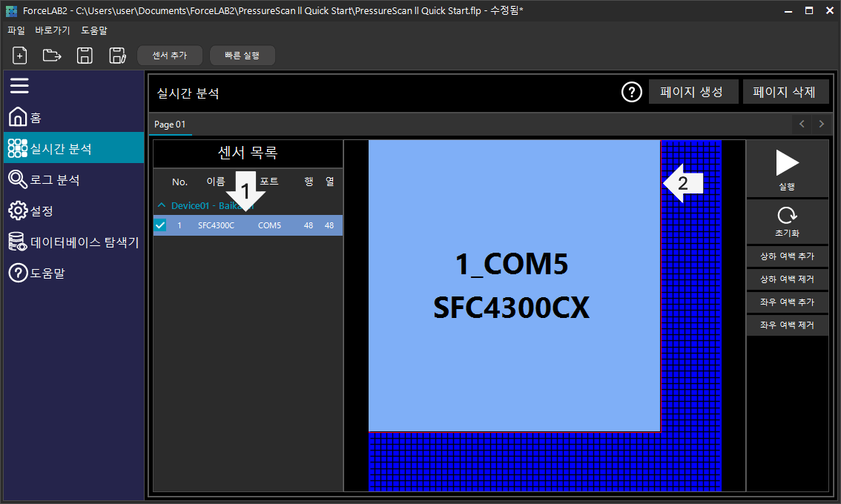This screenshot has height=504, width=841.
Task: Open 데이터베이스 탐색기 database explorer
Action: 74,242
